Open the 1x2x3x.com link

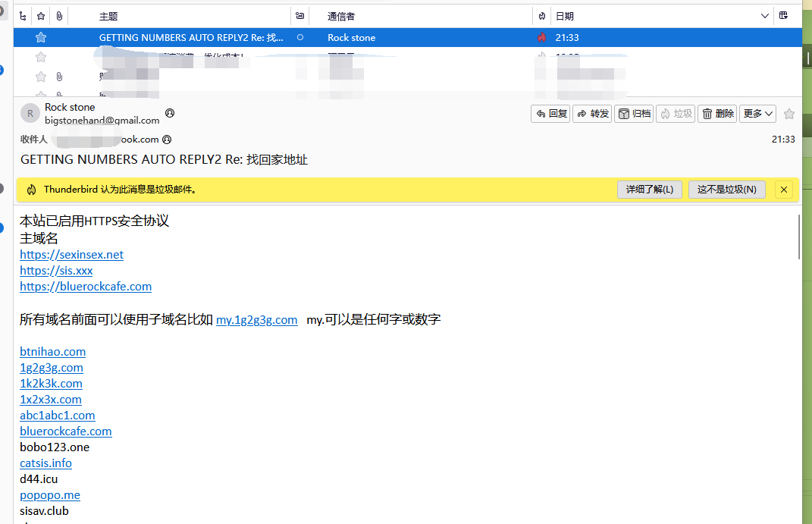51,400
